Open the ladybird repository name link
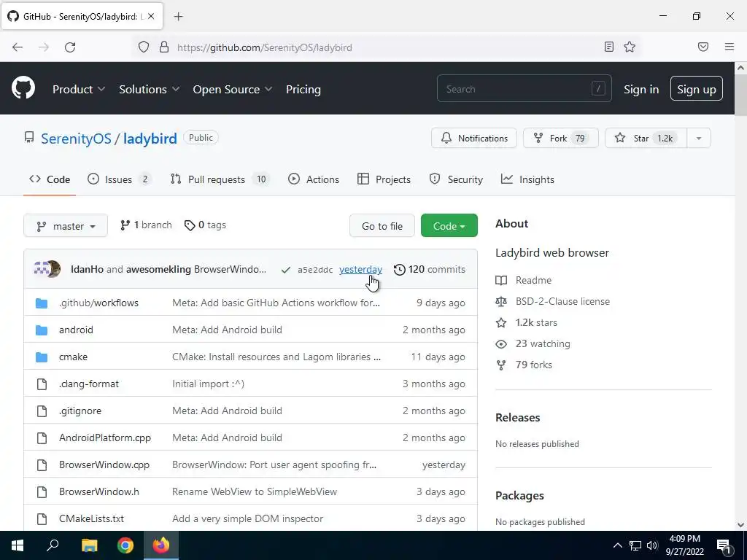Screen dimensions: 747x560 150,139
